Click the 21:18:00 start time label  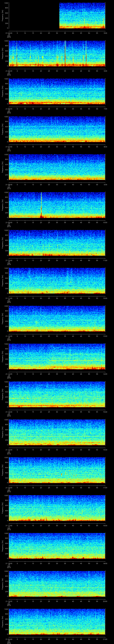point(9,564)
